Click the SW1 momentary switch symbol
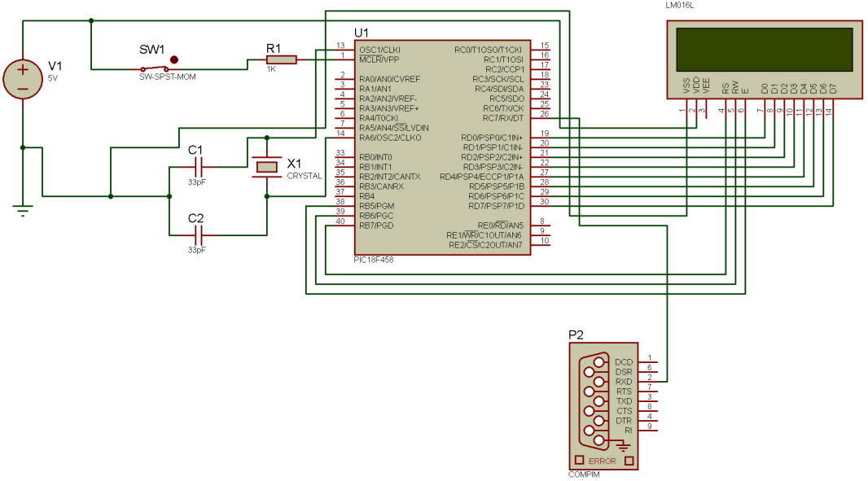 click(155, 69)
